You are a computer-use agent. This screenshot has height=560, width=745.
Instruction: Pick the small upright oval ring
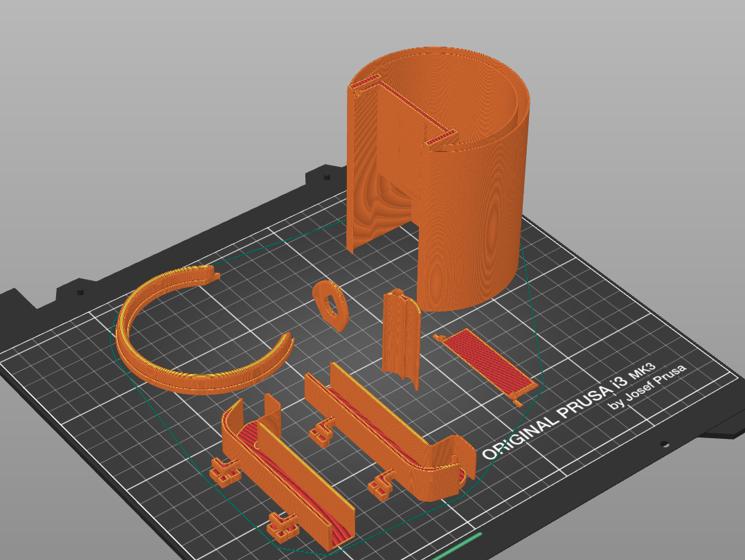point(331,305)
